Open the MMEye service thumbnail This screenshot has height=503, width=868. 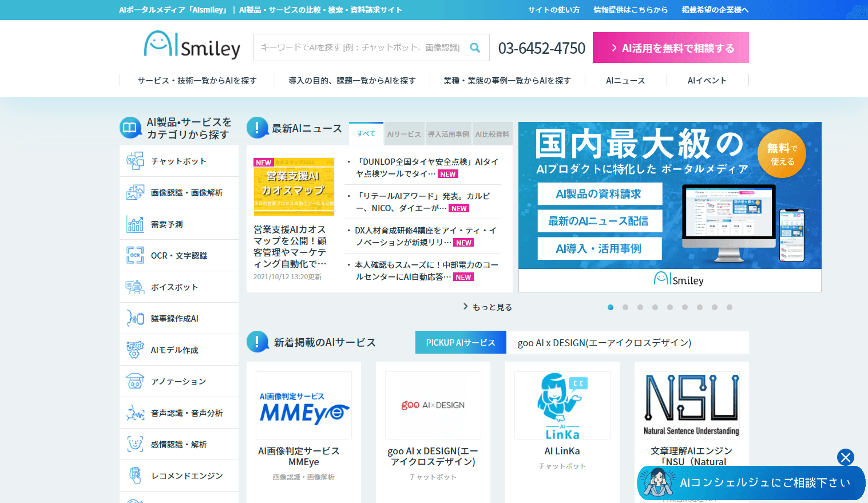[304, 405]
